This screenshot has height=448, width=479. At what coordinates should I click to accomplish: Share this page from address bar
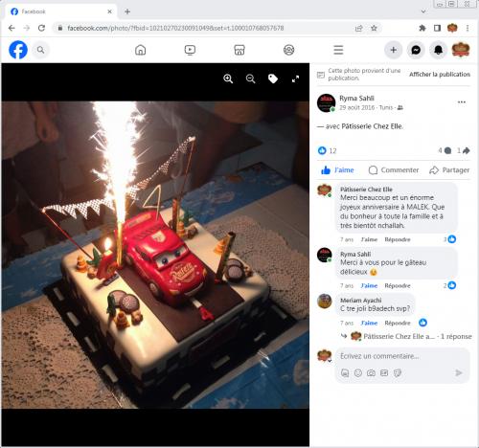[359, 28]
